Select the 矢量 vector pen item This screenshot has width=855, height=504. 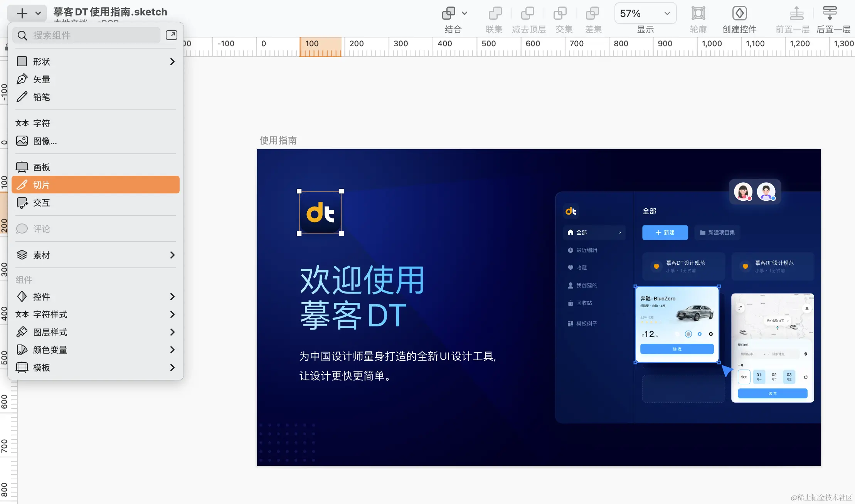42,79
